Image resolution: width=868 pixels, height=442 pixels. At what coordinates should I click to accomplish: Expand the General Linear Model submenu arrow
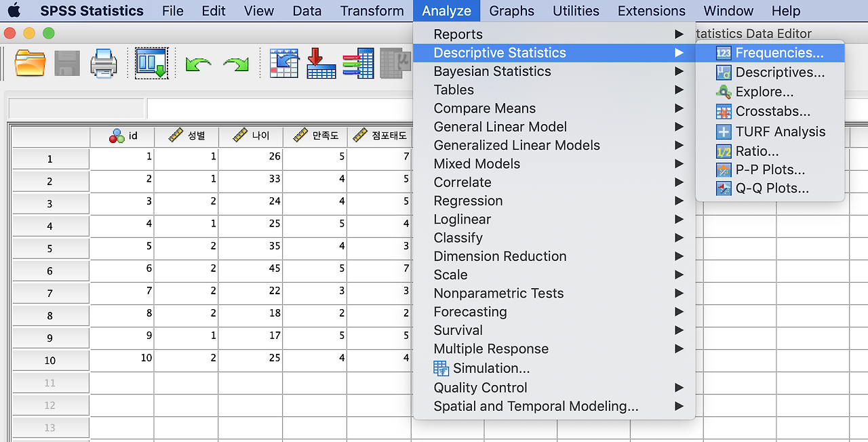(x=679, y=127)
